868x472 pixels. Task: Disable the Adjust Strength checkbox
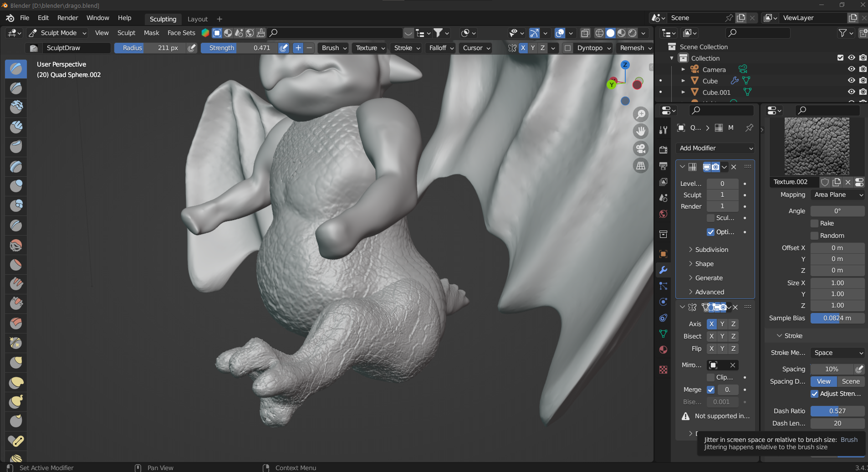[815, 394]
